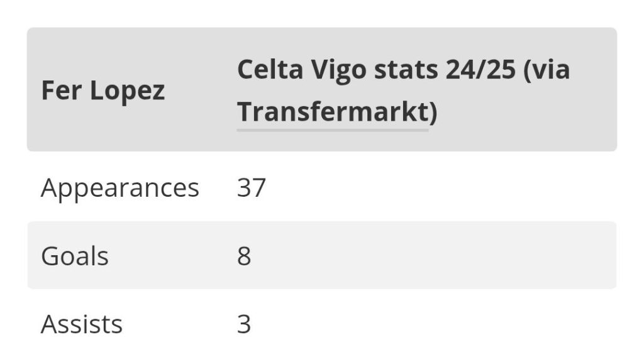This screenshot has width=644, height=347.
Task: Click the word Vigo in the heading
Action: [x=338, y=70]
